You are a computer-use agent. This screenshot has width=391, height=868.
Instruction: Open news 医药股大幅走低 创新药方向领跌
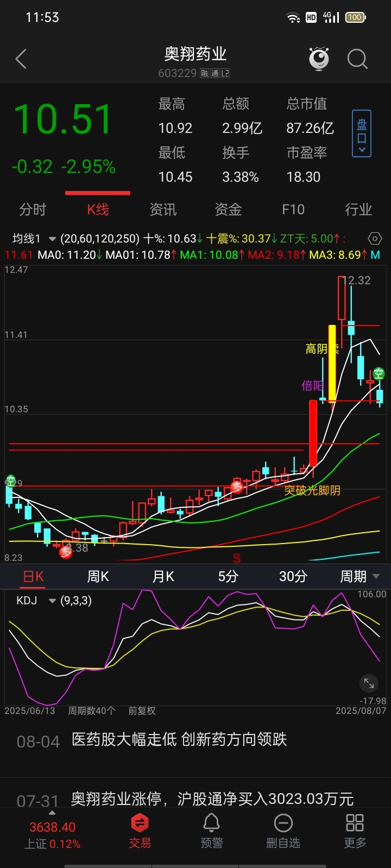(179, 739)
